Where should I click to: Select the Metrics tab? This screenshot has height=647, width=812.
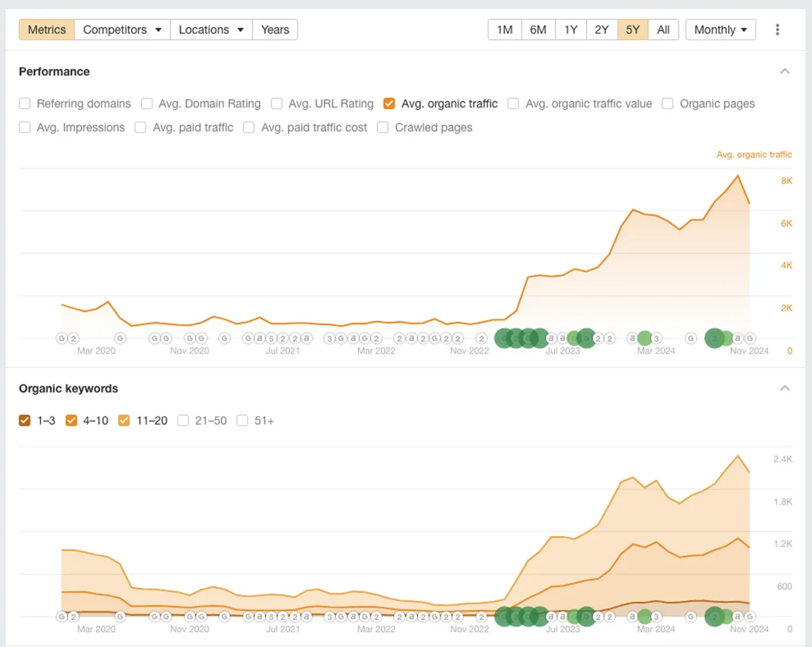point(47,30)
